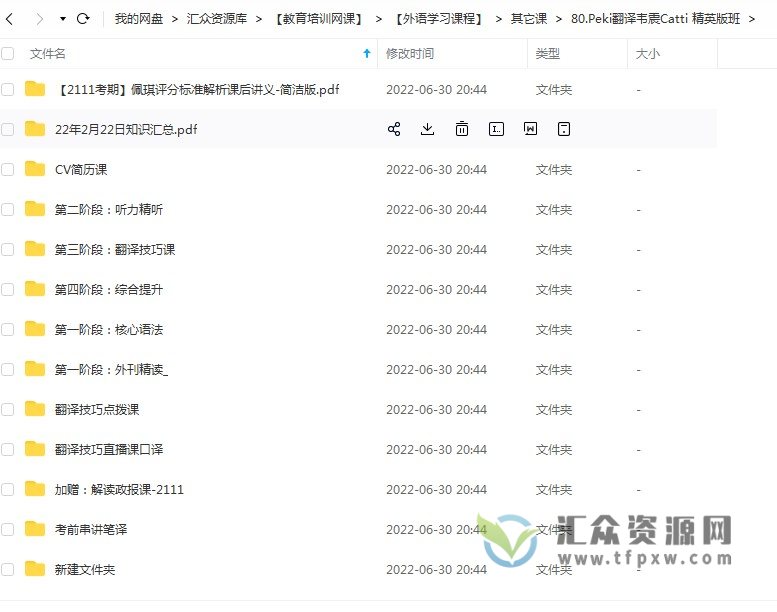Rename the 22年2月22日知识汇总.pdf item
This screenshot has width=777, height=612.
tap(496, 129)
